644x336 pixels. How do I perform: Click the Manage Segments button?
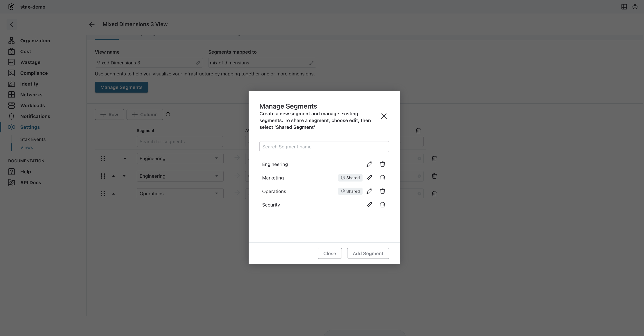coord(121,87)
